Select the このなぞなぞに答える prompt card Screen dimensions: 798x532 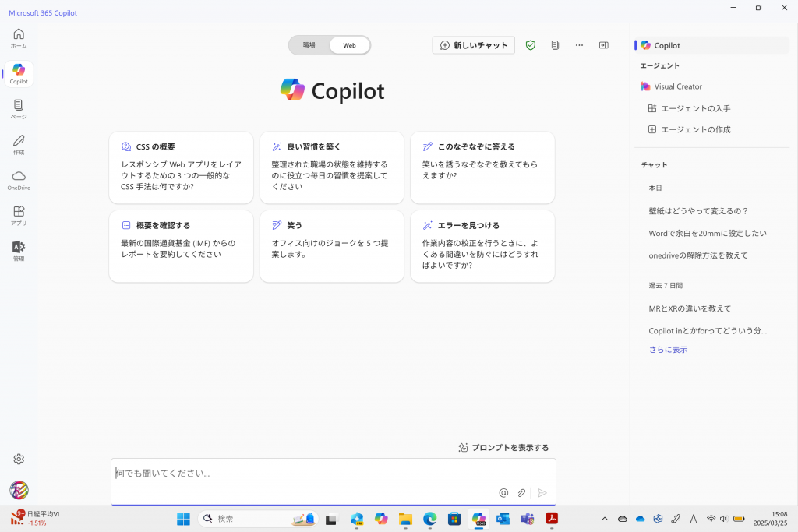[482, 167]
